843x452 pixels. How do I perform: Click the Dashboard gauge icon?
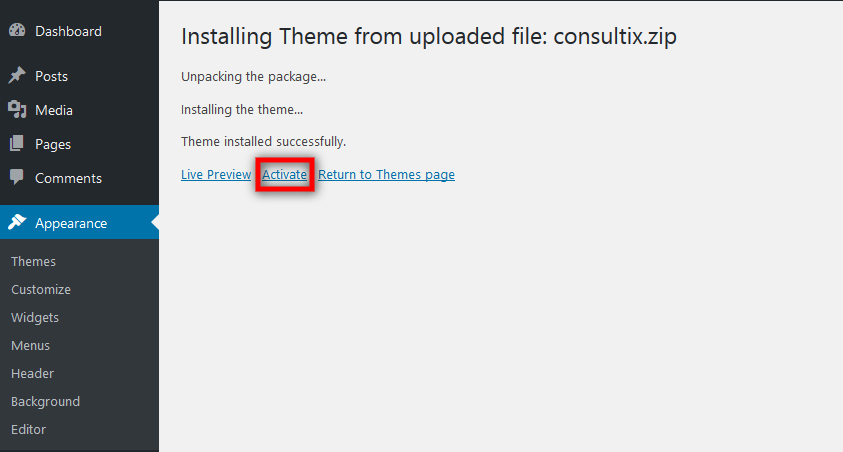coord(17,31)
